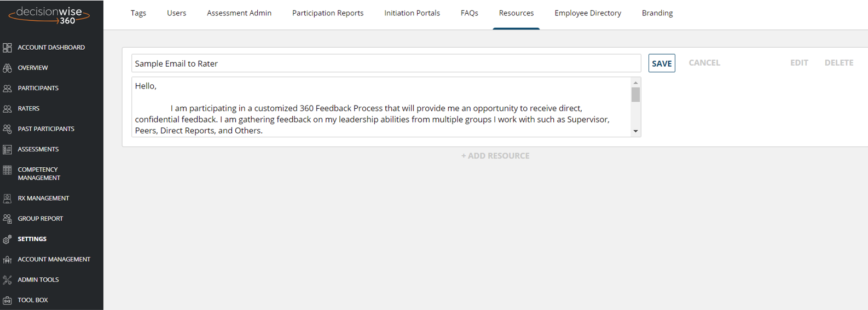Screen dimensions: 868x310
Task: Switch to the Employee Directory tab
Action: [588, 13]
